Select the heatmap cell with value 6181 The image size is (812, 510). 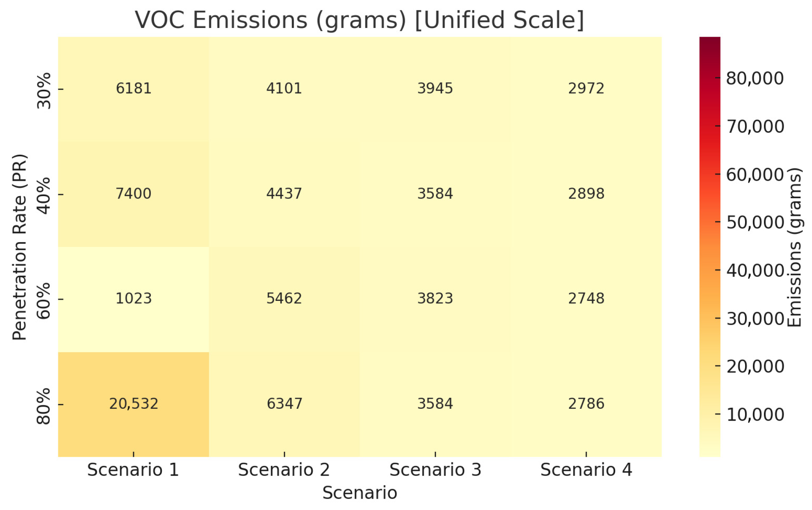[133, 89]
